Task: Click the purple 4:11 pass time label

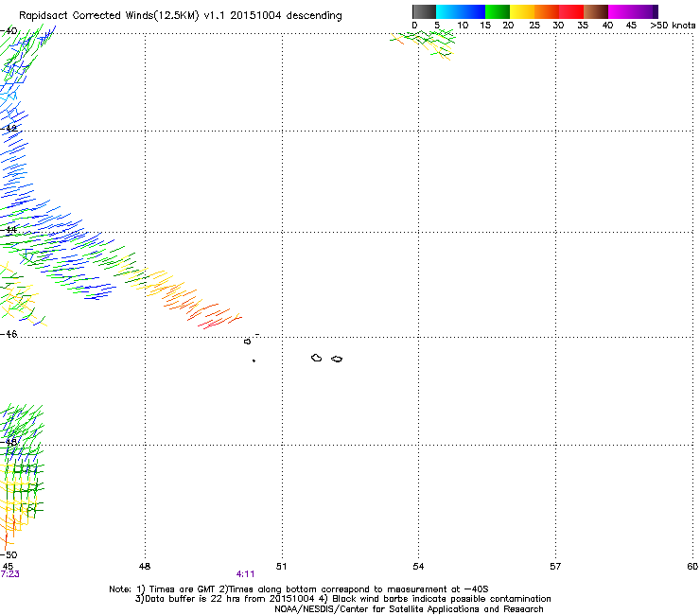Action: (x=245, y=574)
